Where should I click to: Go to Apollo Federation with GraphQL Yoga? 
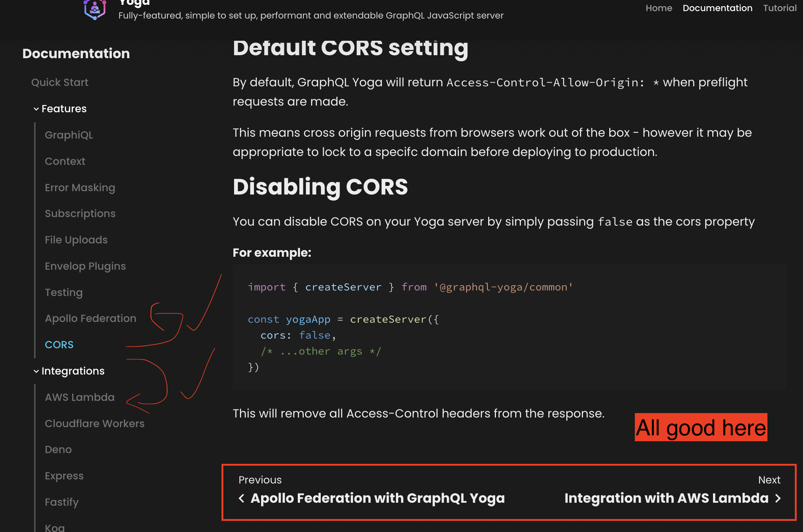(x=377, y=498)
